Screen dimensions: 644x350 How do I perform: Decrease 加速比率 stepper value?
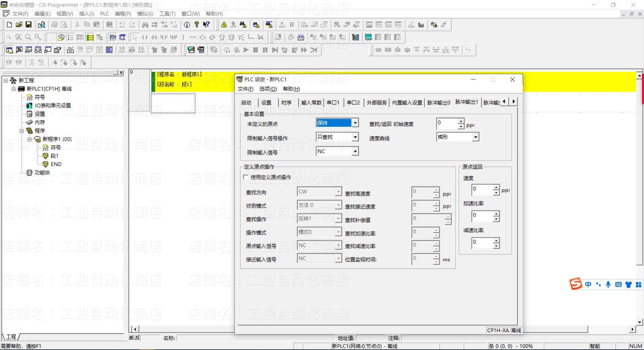496,219
